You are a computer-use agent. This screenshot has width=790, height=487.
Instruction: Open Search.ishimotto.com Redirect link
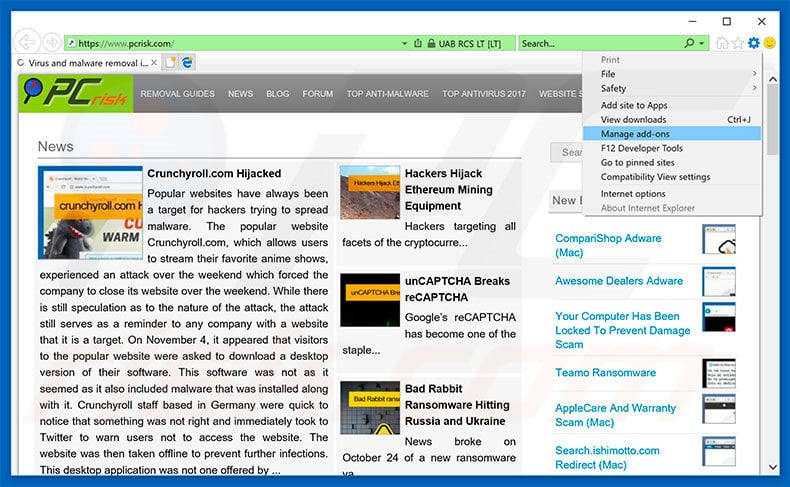(607, 457)
